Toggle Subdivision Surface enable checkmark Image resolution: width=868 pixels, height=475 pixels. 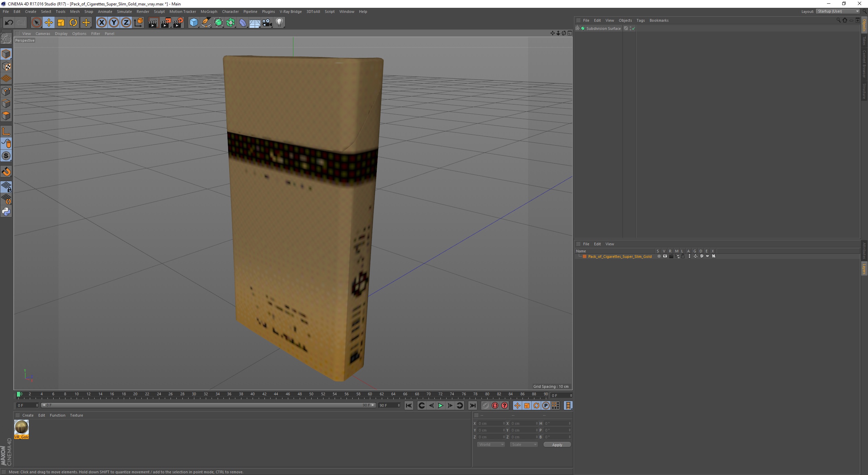(634, 29)
